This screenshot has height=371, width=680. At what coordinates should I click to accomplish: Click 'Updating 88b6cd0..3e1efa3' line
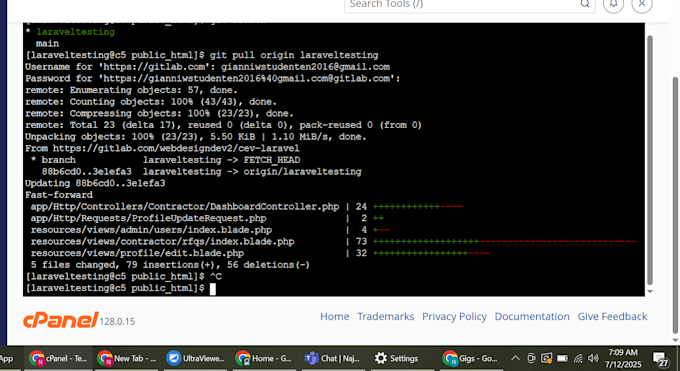pos(95,183)
